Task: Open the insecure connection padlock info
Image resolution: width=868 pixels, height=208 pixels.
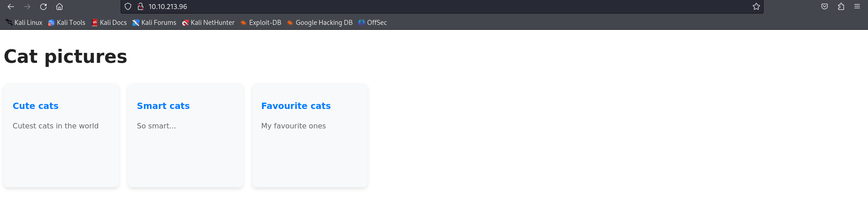Action: coord(141,7)
